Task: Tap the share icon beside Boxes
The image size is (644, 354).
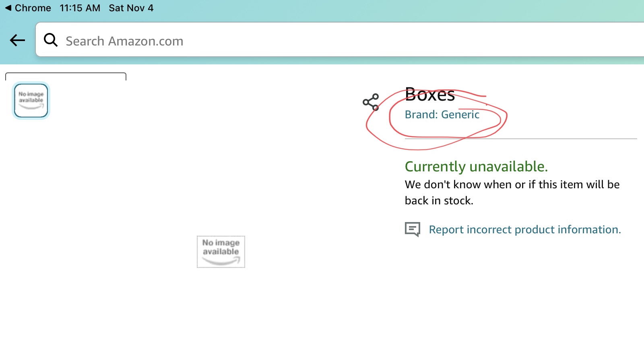Action: click(371, 102)
